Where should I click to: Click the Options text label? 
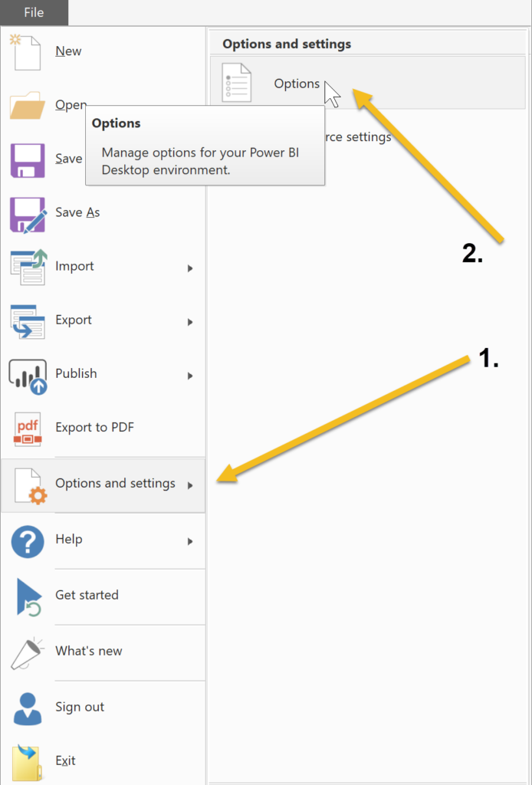click(x=297, y=84)
